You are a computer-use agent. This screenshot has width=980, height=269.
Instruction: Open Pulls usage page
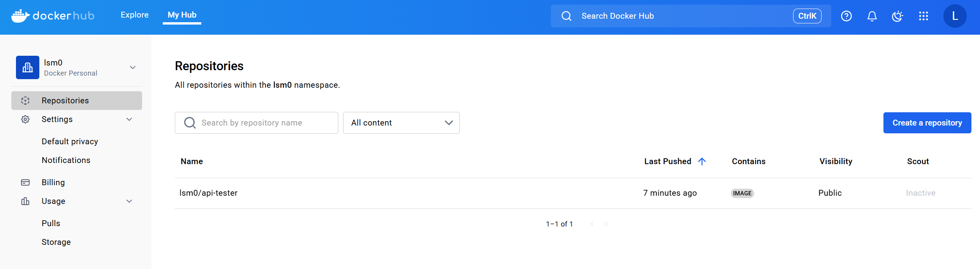(x=51, y=223)
